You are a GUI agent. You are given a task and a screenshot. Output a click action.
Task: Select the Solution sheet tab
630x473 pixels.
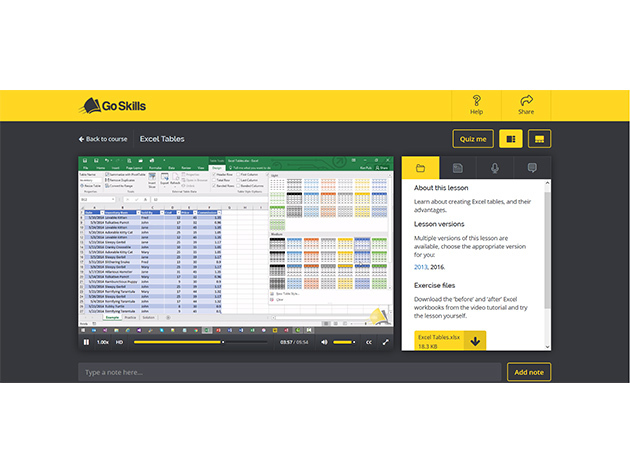tap(148, 317)
